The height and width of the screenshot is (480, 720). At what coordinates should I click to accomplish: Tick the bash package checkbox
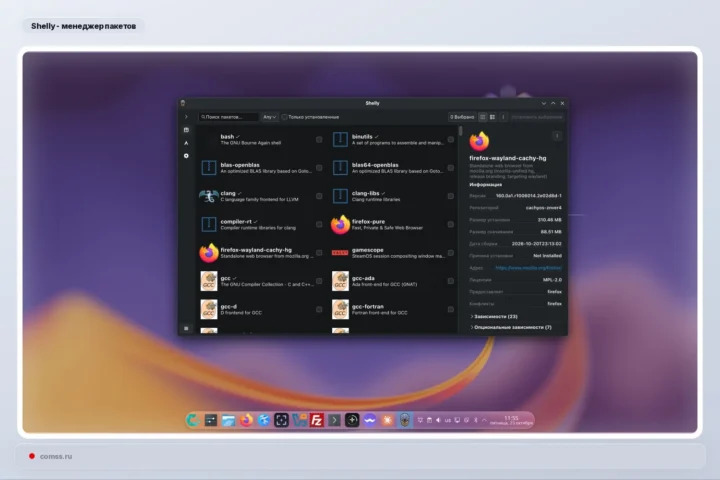click(319, 140)
